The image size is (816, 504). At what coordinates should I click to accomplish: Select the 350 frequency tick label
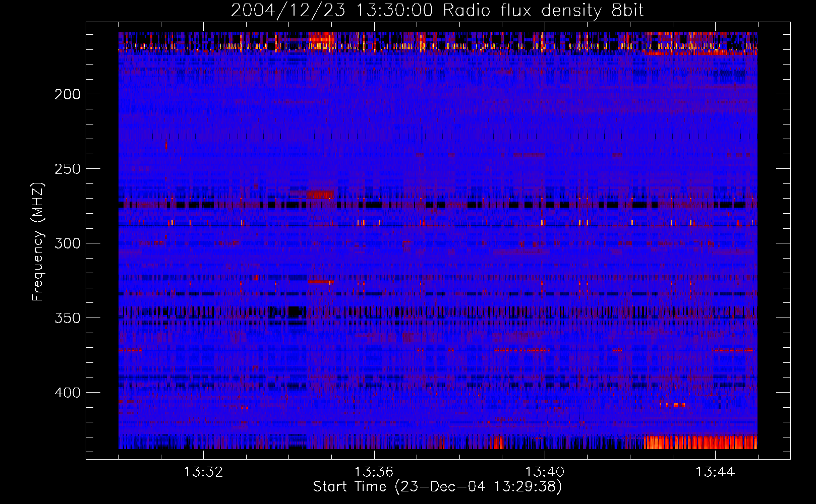(x=68, y=318)
